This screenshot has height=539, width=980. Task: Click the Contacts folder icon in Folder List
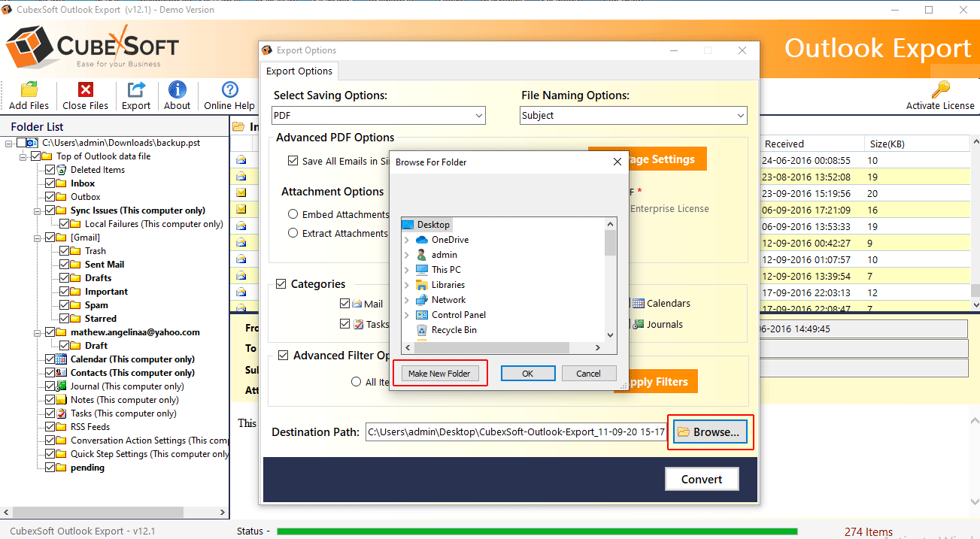62,373
